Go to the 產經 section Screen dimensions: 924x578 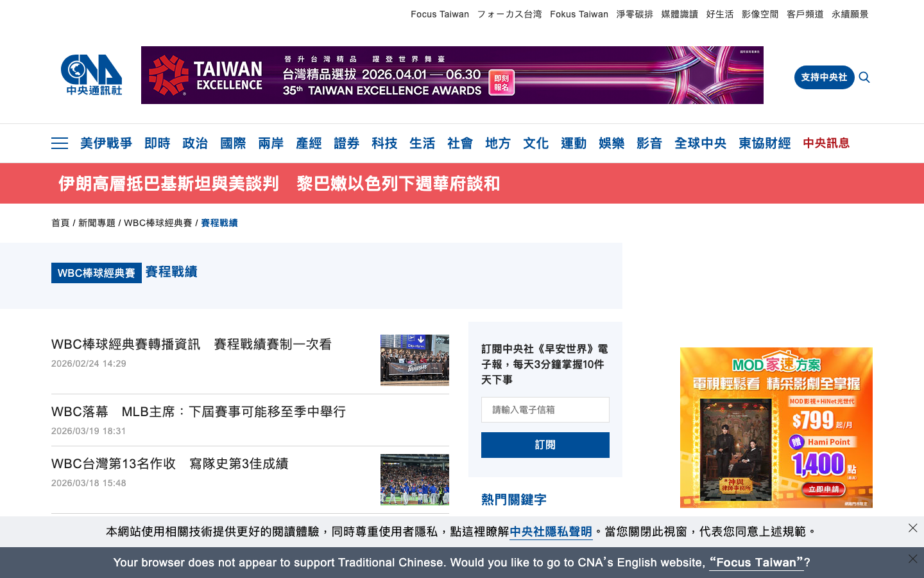309,143
